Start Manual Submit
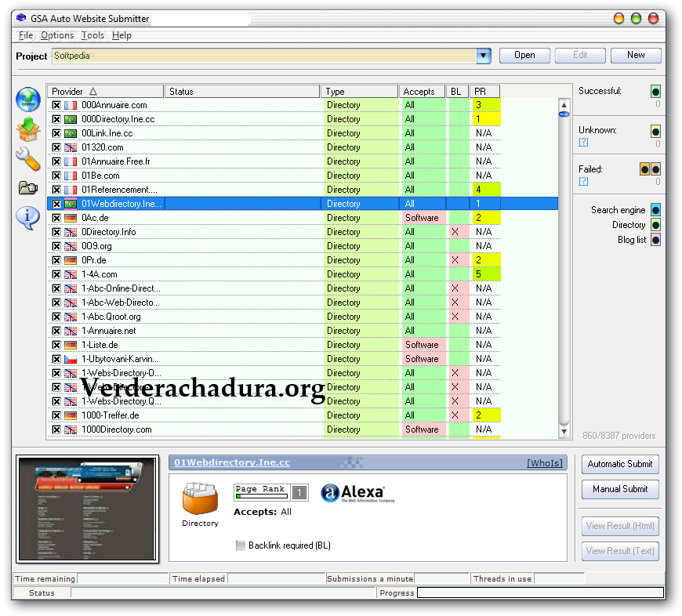This screenshot has height=616, width=682. coord(620,490)
